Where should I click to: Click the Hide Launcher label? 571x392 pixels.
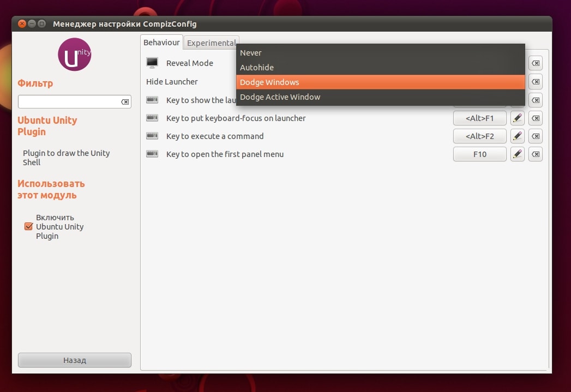pos(172,82)
